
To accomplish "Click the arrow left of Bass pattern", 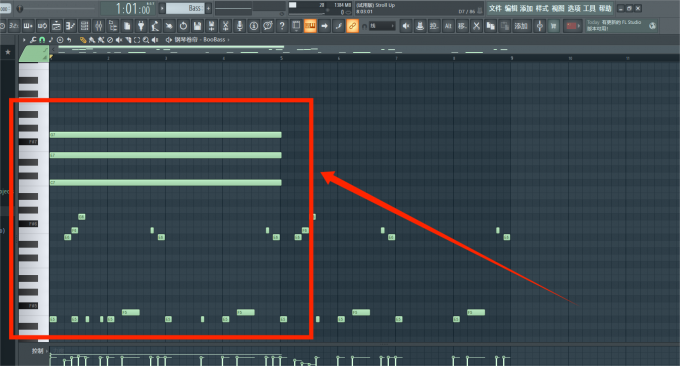I will click(x=162, y=8).
